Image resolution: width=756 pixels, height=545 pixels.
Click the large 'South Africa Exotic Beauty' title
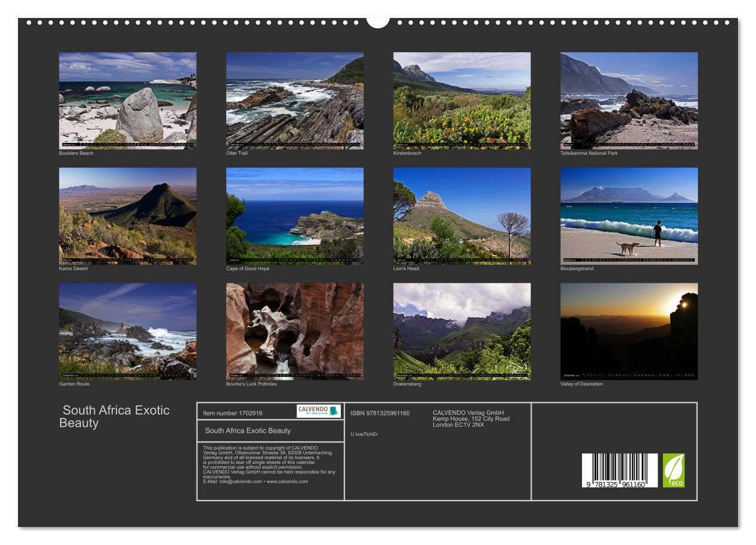point(115,417)
